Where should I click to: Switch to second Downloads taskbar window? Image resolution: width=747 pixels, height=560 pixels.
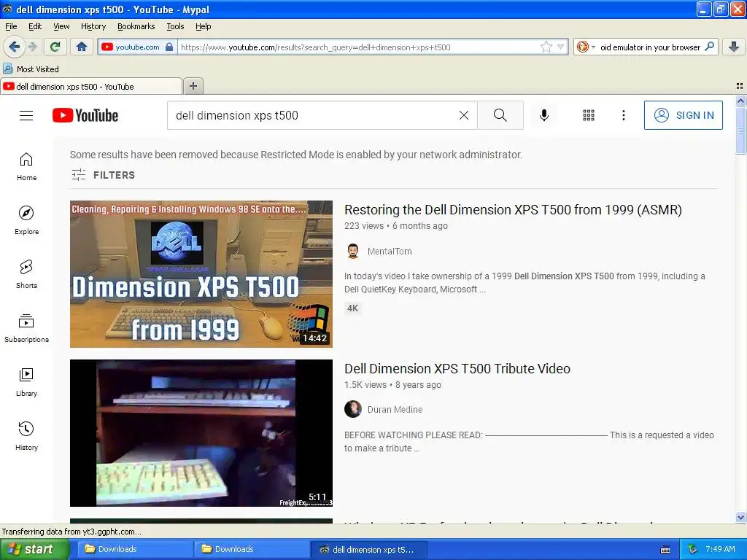[251, 549]
